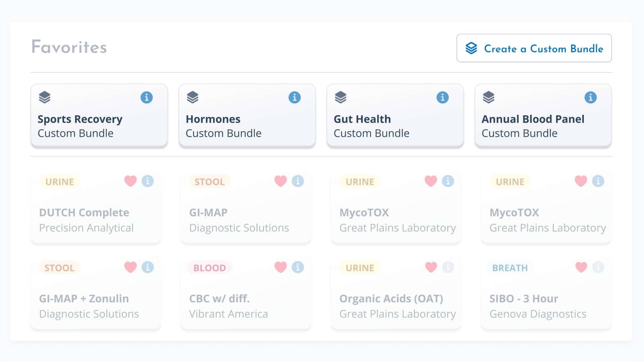
Task: Click the BLOOD badge on the CBC card
Action: coord(209,267)
